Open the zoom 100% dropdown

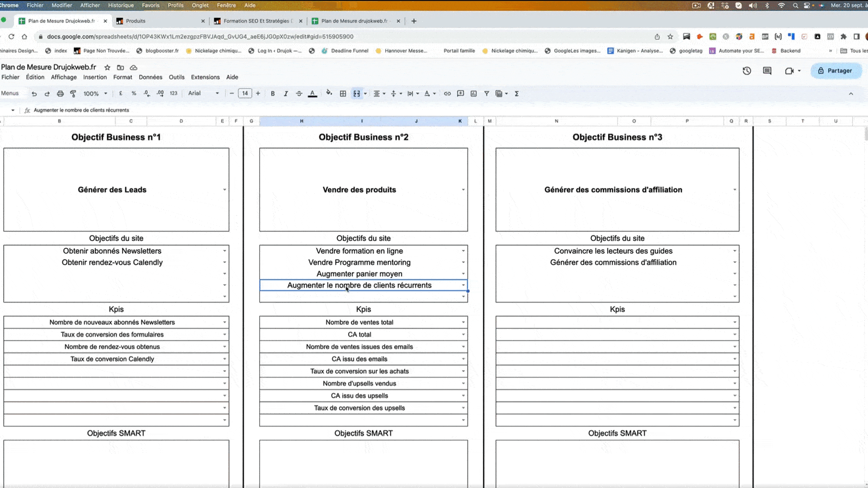coord(95,94)
